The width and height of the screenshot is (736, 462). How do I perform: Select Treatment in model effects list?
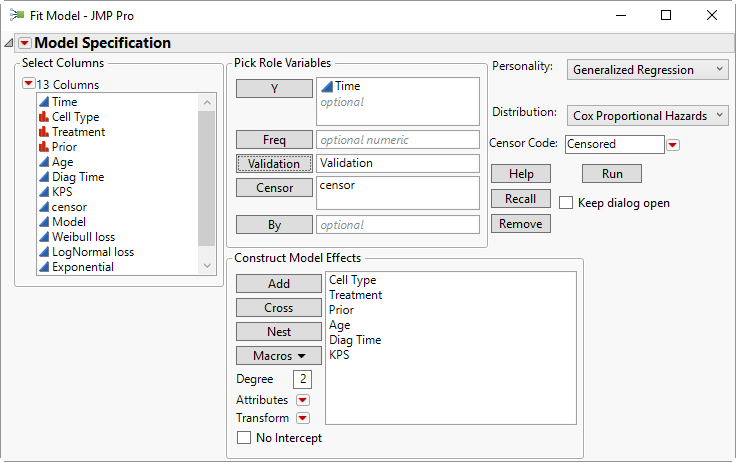pos(355,295)
